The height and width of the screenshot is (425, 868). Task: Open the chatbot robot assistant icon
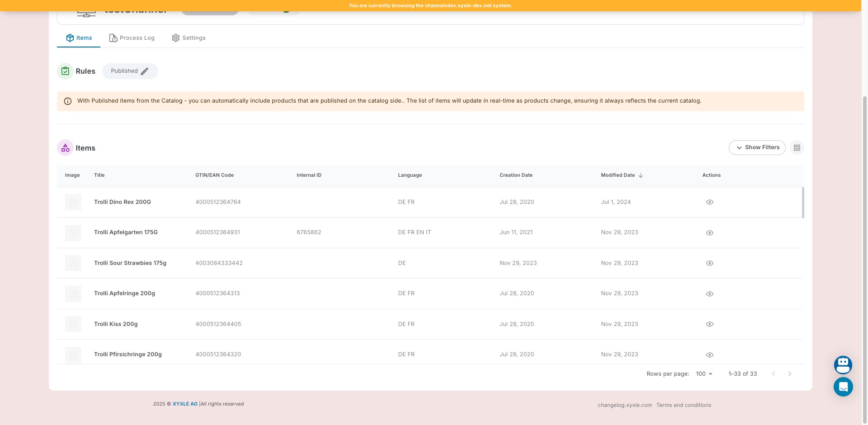[x=843, y=364]
